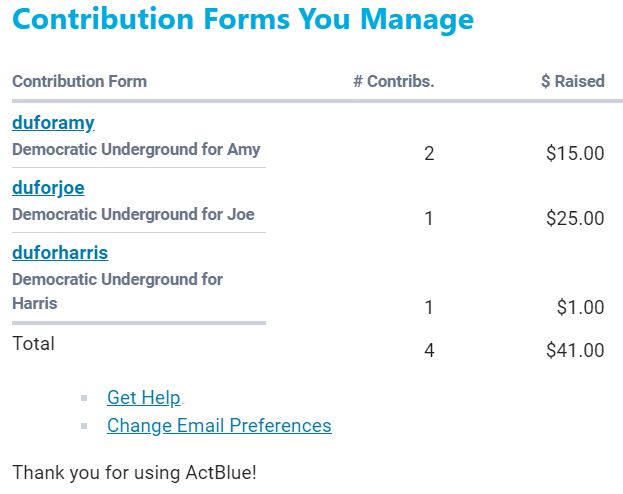Image resolution: width=623 pixels, height=494 pixels.
Task: Click the contribution count 2 for duforamy
Action: pyautogui.click(x=429, y=154)
